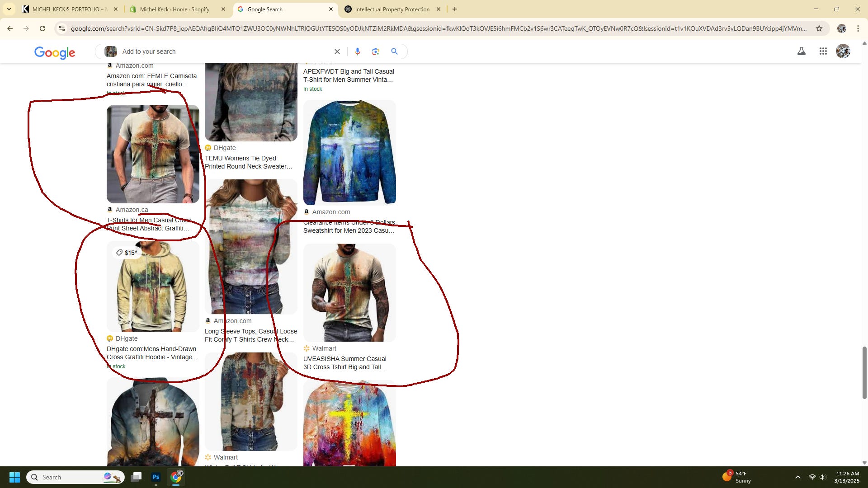Clear search with the X icon
868x488 pixels.
tap(337, 52)
